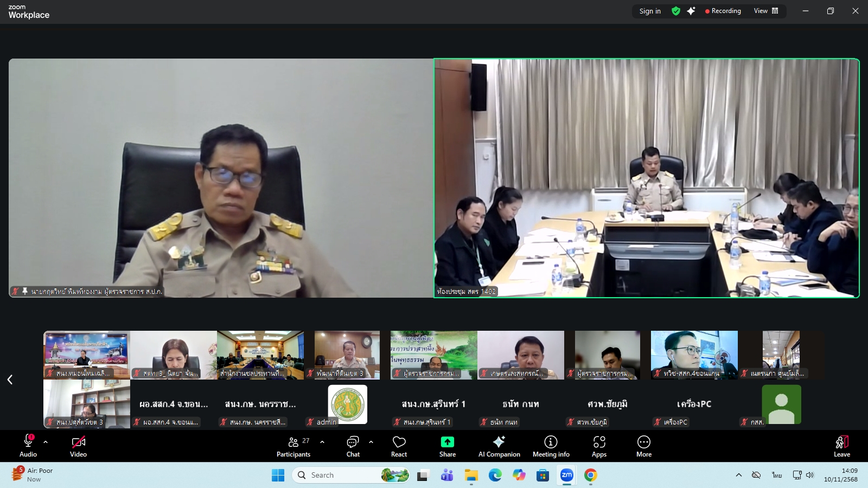Open the Zoom app icon in the taskbar

click(567, 475)
